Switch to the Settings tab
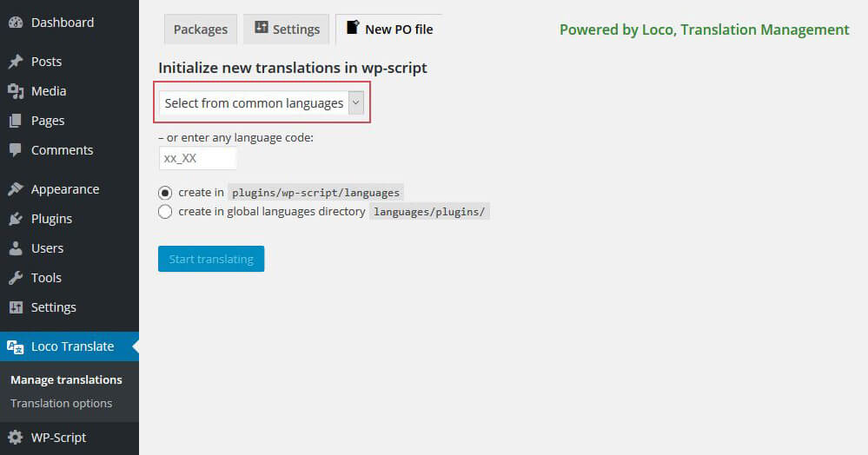 (x=287, y=30)
